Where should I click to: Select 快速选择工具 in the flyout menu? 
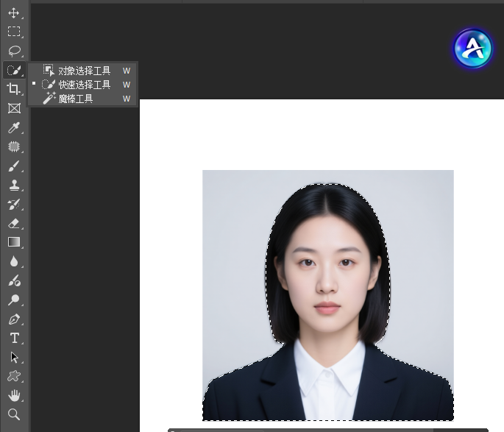[84, 85]
